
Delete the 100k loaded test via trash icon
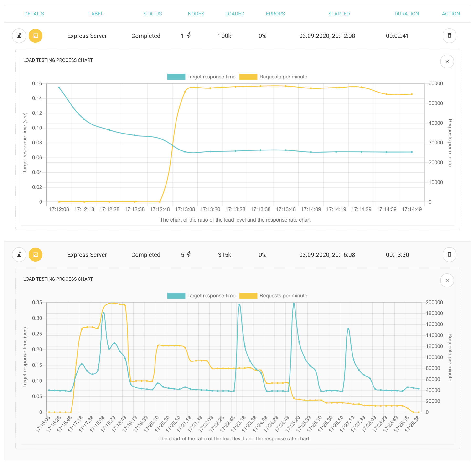(x=450, y=36)
